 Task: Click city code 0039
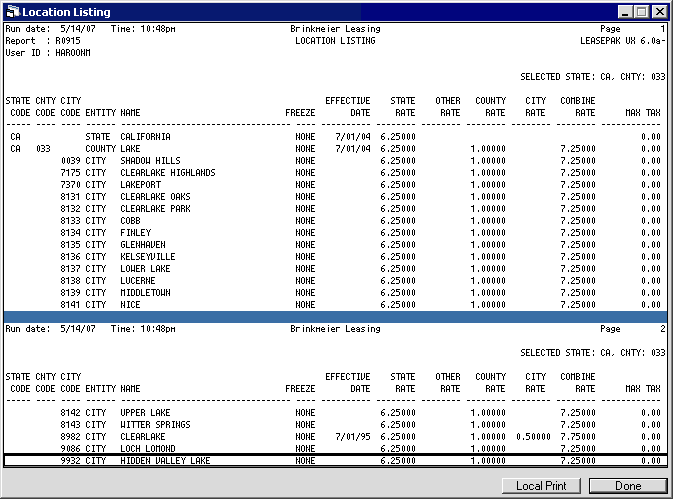(70, 160)
